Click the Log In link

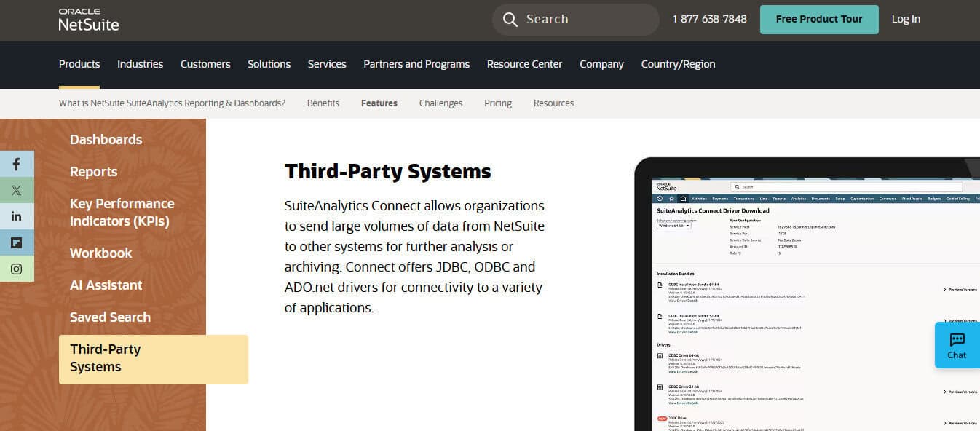click(x=906, y=19)
